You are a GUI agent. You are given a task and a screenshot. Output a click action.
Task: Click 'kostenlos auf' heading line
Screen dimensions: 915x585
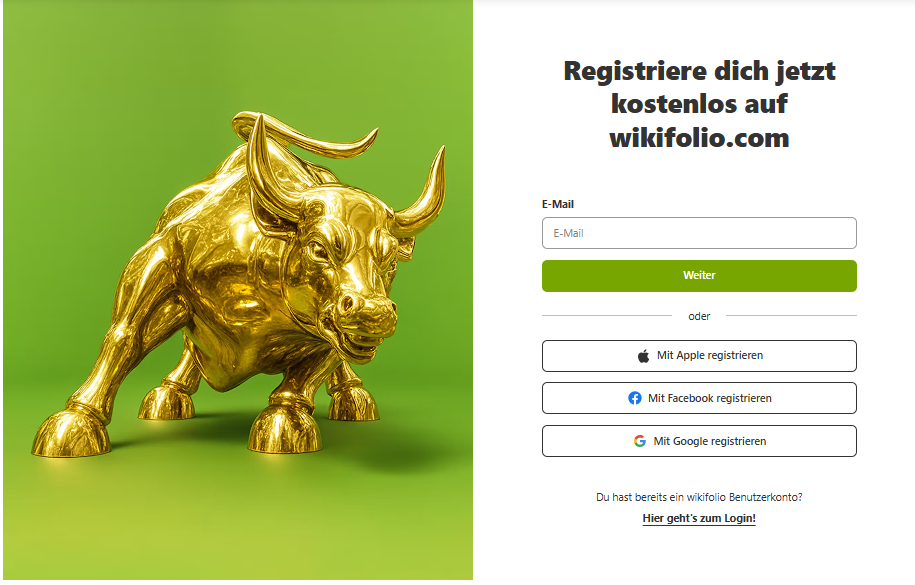(x=699, y=105)
